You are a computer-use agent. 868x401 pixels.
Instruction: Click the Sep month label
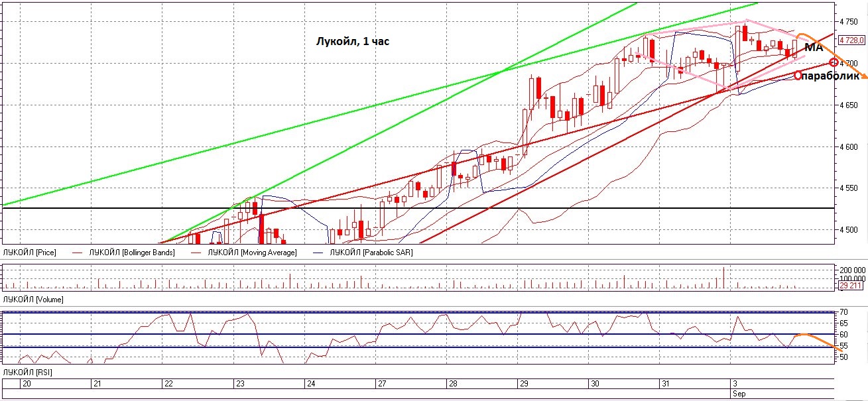738,394
